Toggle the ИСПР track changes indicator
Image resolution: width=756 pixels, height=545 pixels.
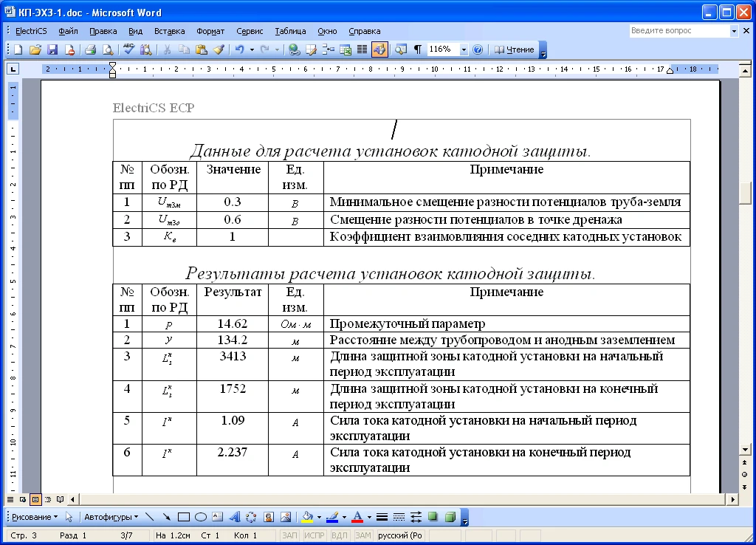click(x=315, y=535)
